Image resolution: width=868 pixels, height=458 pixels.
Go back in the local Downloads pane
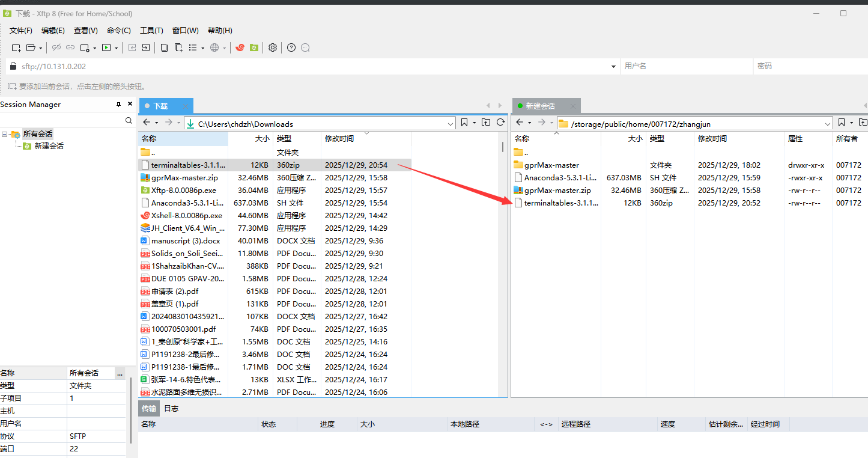tap(147, 123)
